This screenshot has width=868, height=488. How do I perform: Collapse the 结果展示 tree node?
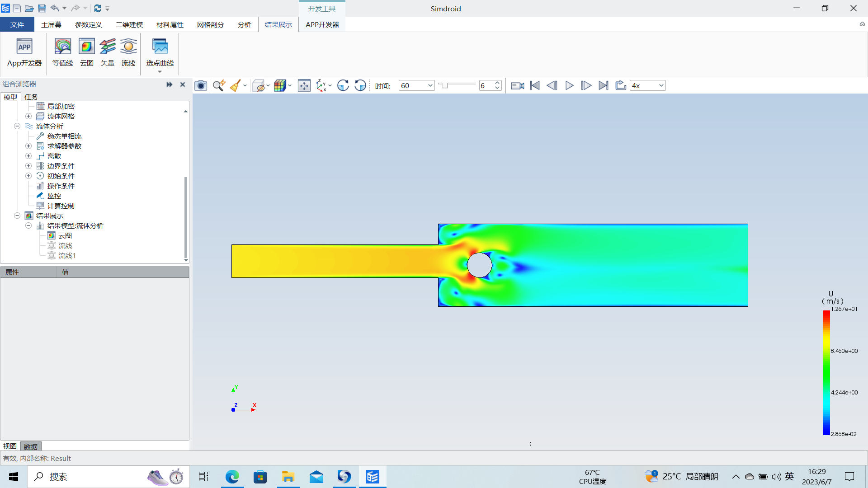(x=17, y=216)
